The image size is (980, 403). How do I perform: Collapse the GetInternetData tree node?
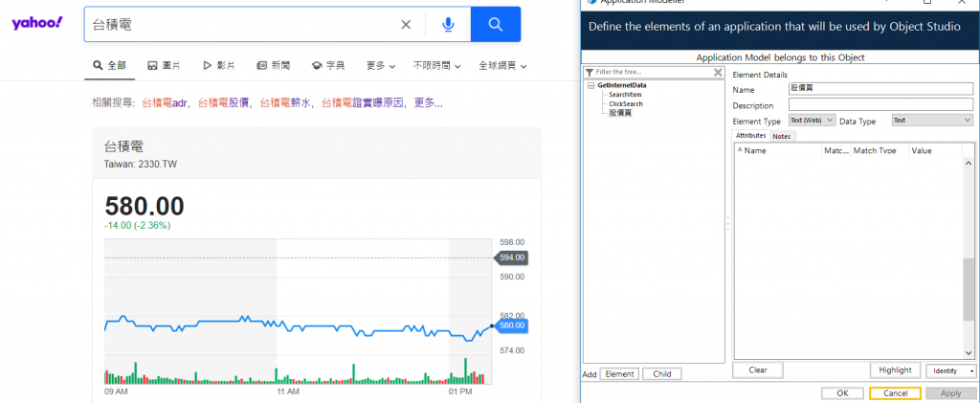[x=591, y=85]
